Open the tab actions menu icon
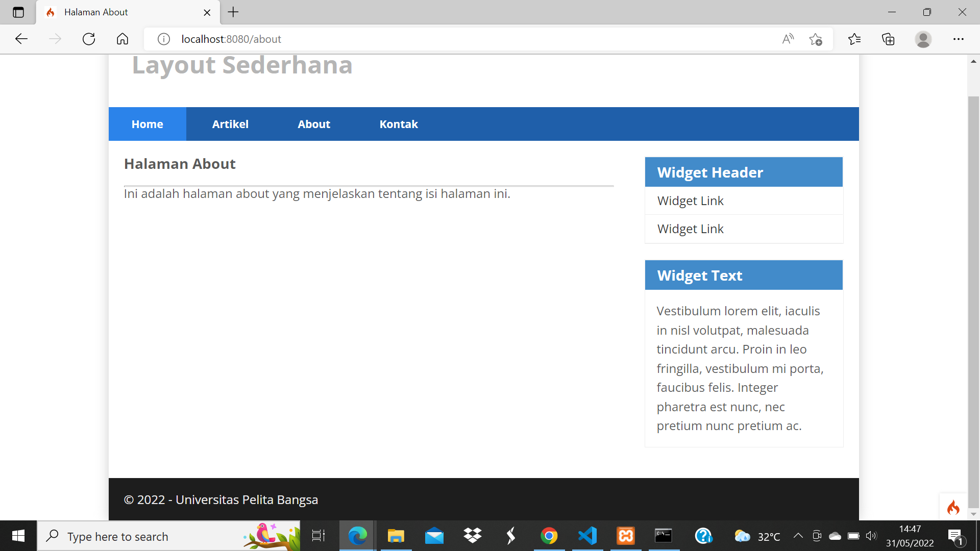 pos(18,12)
